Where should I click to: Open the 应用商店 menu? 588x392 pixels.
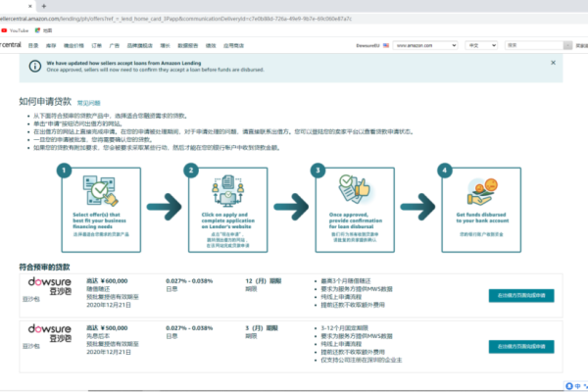[x=233, y=45]
